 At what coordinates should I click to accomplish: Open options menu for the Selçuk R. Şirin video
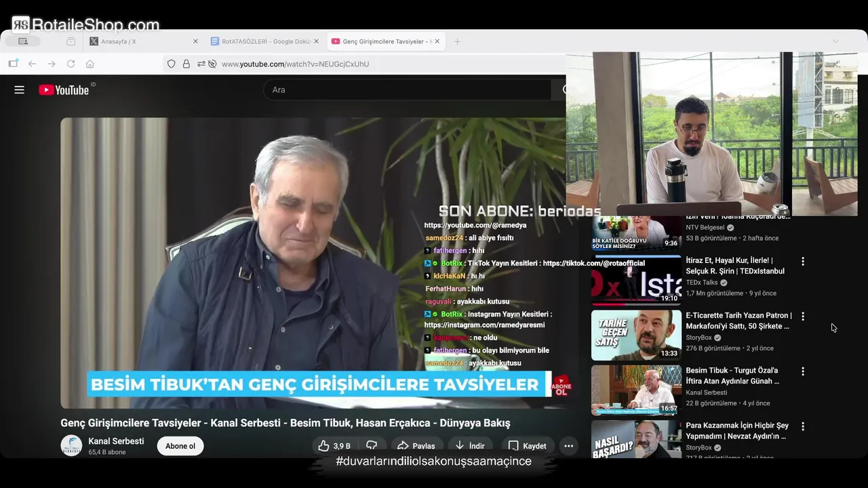tap(803, 262)
